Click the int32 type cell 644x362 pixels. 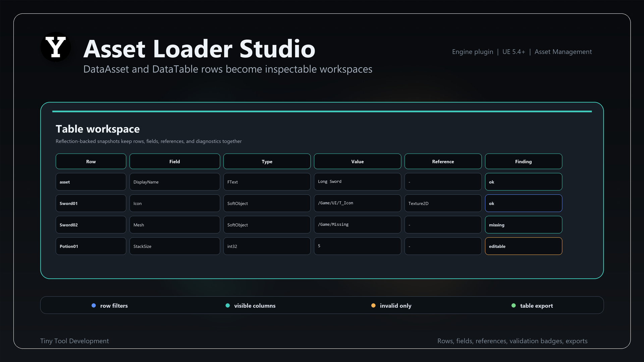267,246
